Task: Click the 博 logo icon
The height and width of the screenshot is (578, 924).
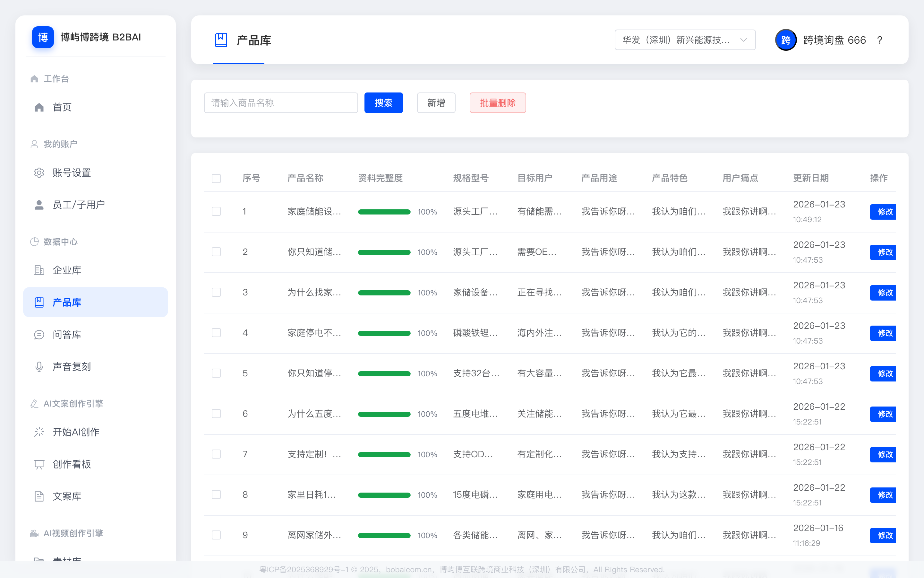Action: coord(43,37)
